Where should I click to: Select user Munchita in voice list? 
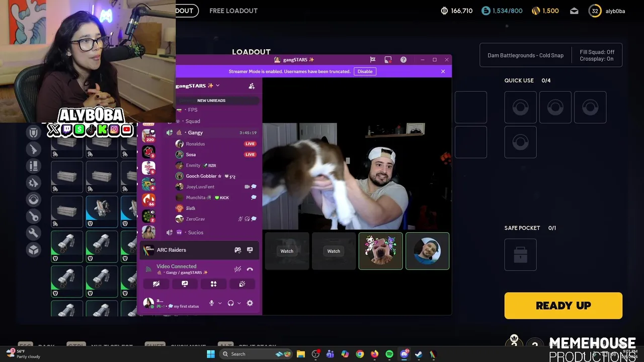pos(196,198)
